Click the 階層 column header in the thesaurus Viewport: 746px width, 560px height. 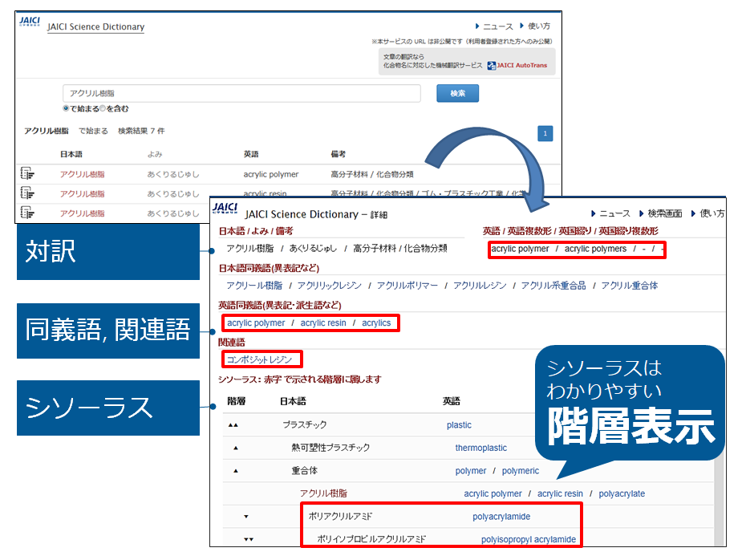coord(236,402)
